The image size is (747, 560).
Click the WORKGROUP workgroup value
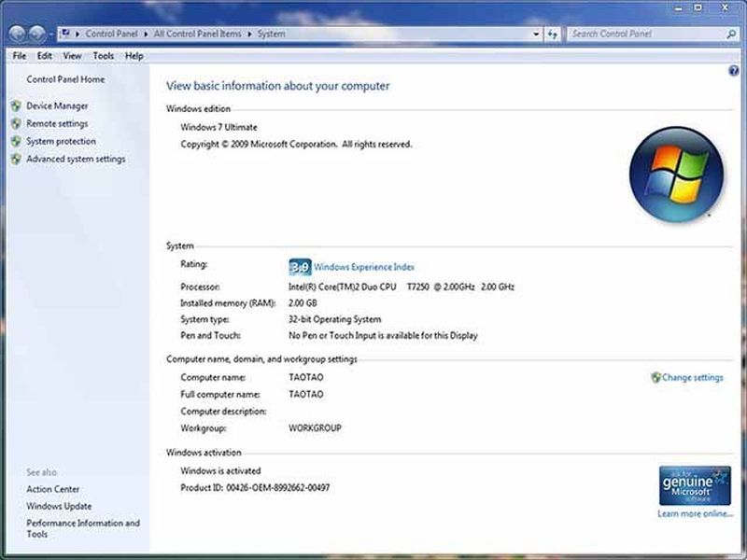[x=315, y=428]
